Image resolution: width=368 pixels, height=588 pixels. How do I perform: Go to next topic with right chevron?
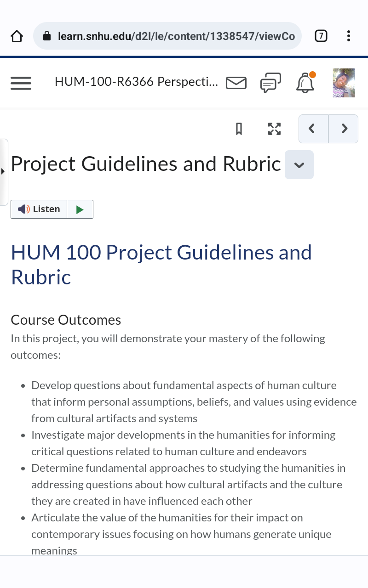[x=343, y=129]
